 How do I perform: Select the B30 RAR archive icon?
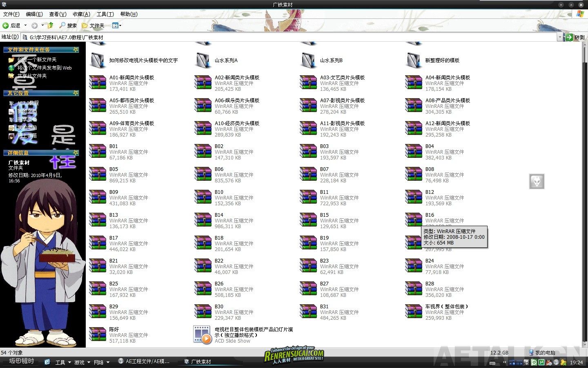pos(203,311)
